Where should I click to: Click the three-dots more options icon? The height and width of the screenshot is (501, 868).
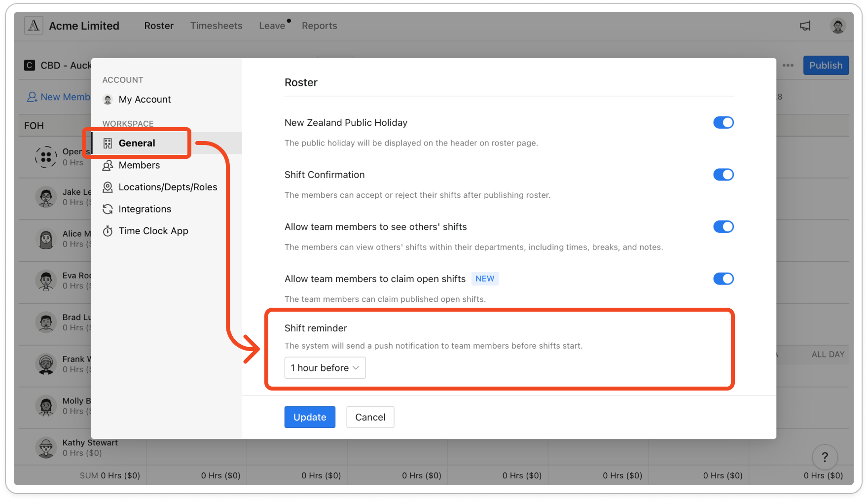(x=788, y=65)
